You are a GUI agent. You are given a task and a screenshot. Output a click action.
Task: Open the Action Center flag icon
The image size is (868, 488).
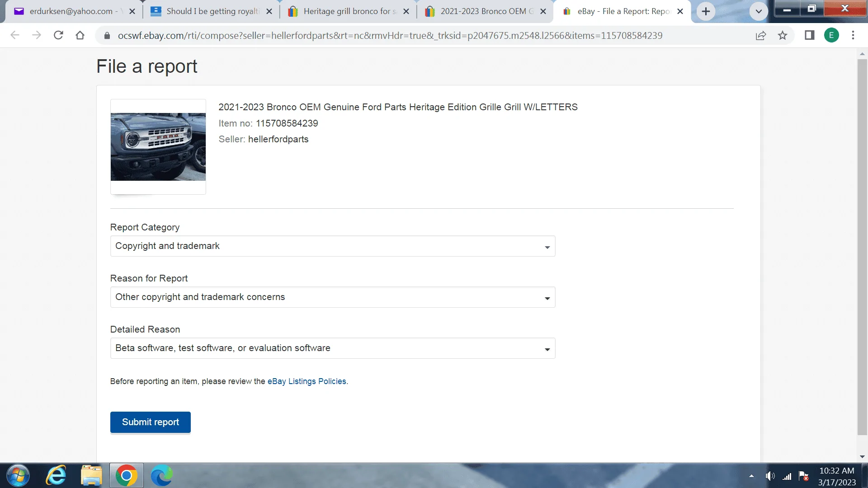click(804, 476)
